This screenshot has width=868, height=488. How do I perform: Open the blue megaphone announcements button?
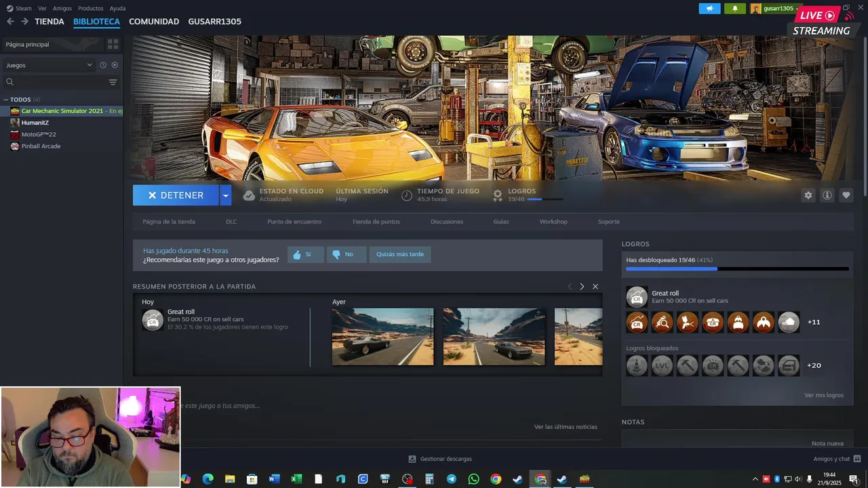pos(710,9)
